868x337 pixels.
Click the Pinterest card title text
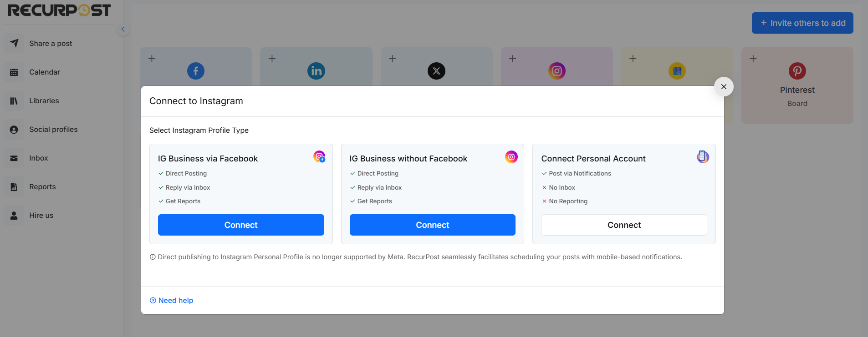pyautogui.click(x=797, y=90)
